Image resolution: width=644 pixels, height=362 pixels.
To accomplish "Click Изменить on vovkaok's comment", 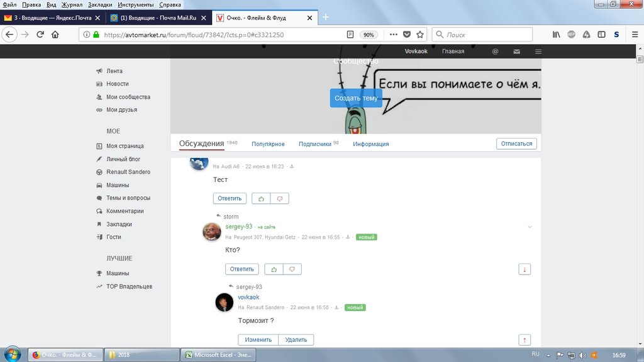I will [258, 340].
